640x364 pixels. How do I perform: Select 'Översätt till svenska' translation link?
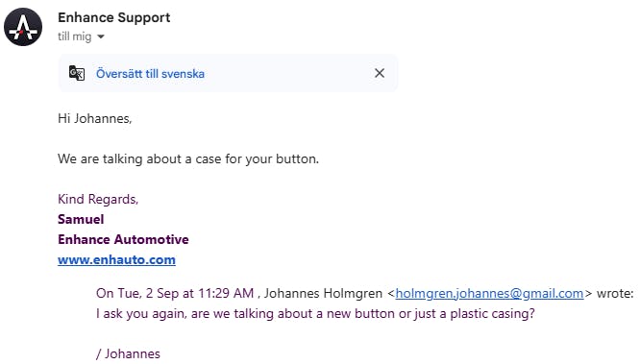pos(150,74)
